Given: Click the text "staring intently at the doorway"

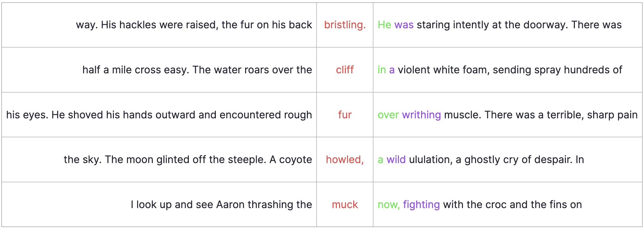Looking at the screenshot, I should (492, 25).
